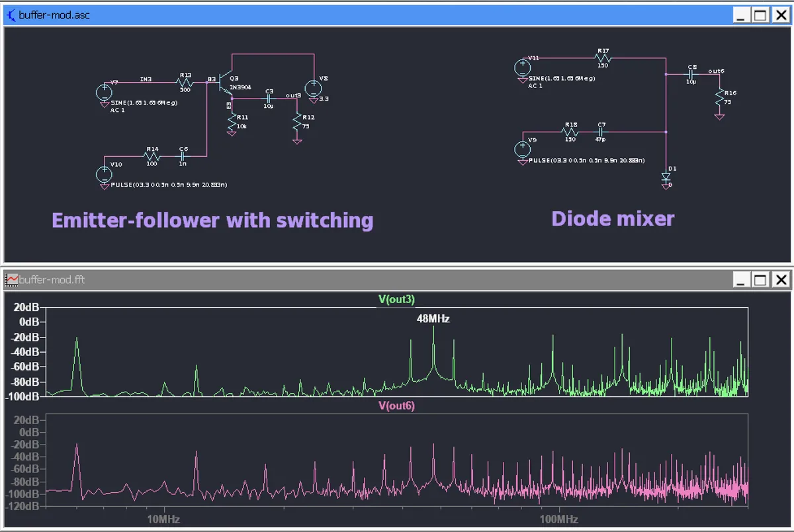
Task: Select resistor R13 in the schematic
Action: tap(185, 83)
